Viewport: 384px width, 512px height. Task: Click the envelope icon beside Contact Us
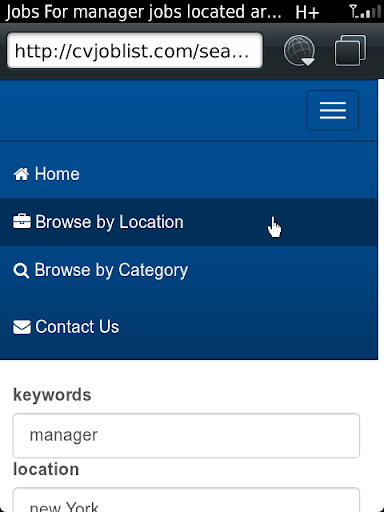(22, 327)
